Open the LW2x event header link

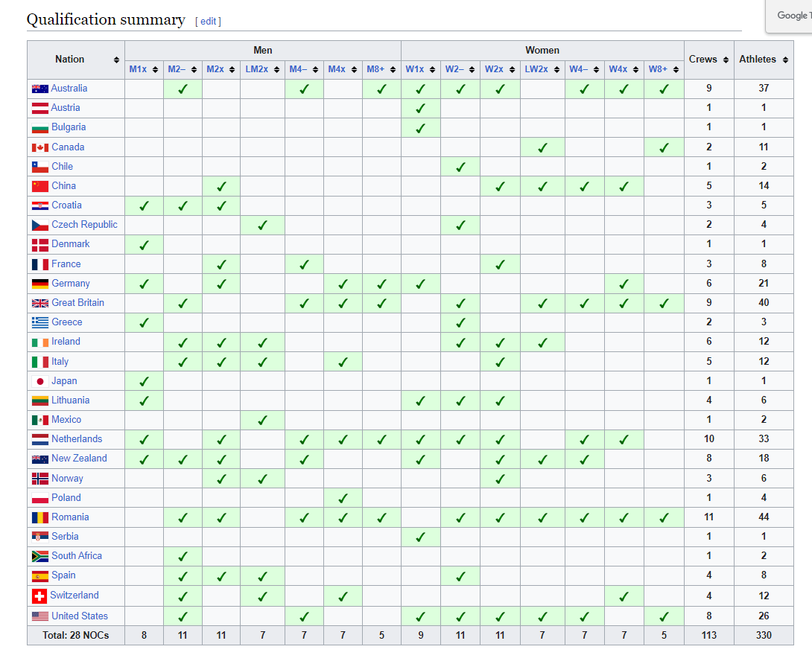point(536,69)
